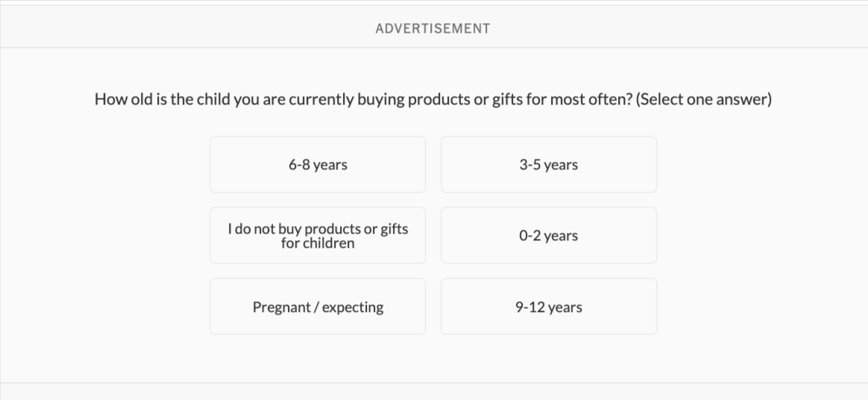
Task: Tap the oldest age range, 9-12 years
Action: coord(549,307)
